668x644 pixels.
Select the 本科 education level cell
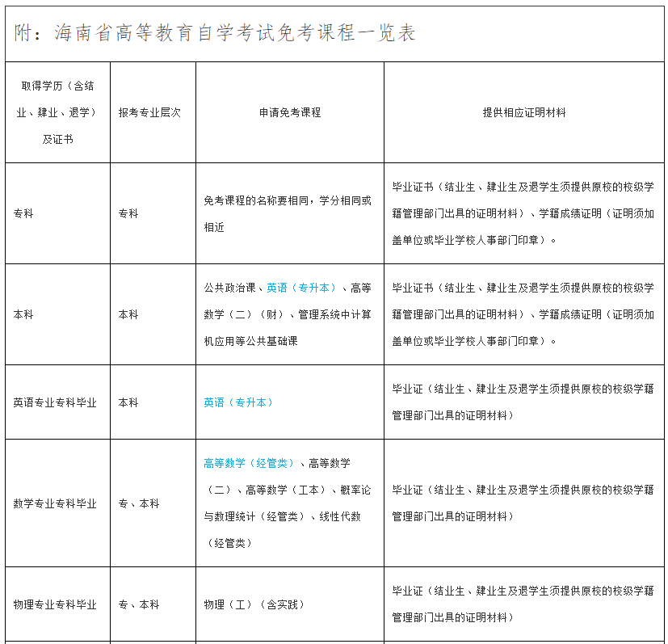[x=23, y=314]
